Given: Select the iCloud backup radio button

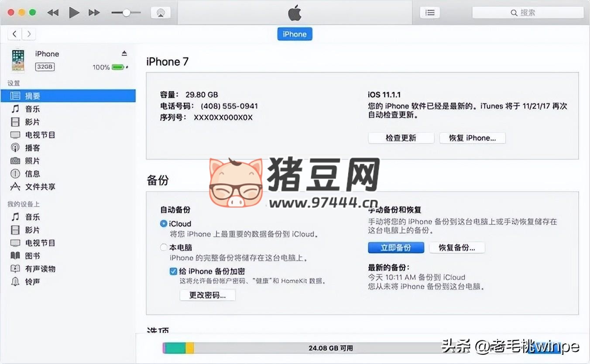Looking at the screenshot, I should click(x=164, y=223).
